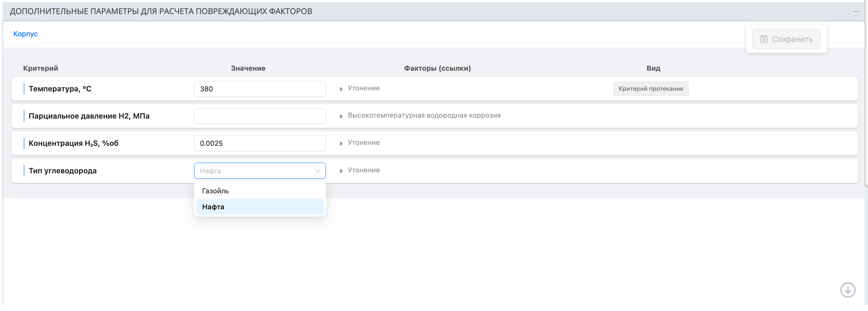Click the Критерий протекания button
This screenshot has height=311, width=868.
(651, 89)
